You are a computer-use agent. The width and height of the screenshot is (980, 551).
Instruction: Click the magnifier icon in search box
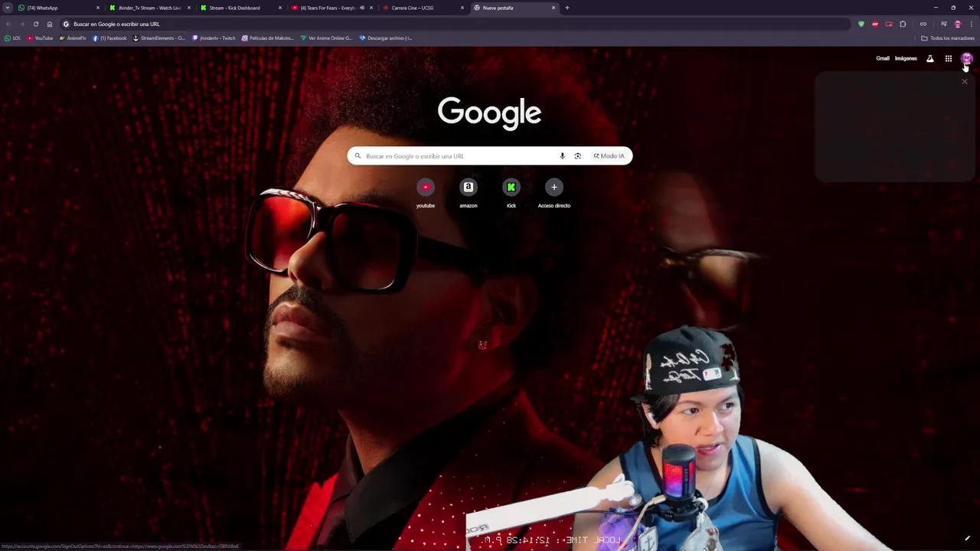tap(358, 156)
